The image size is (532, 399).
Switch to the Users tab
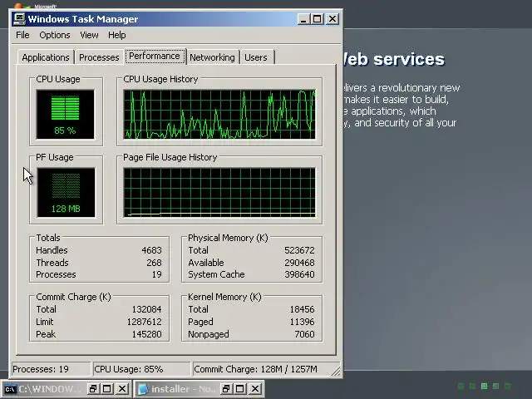[x=256, y=57]
